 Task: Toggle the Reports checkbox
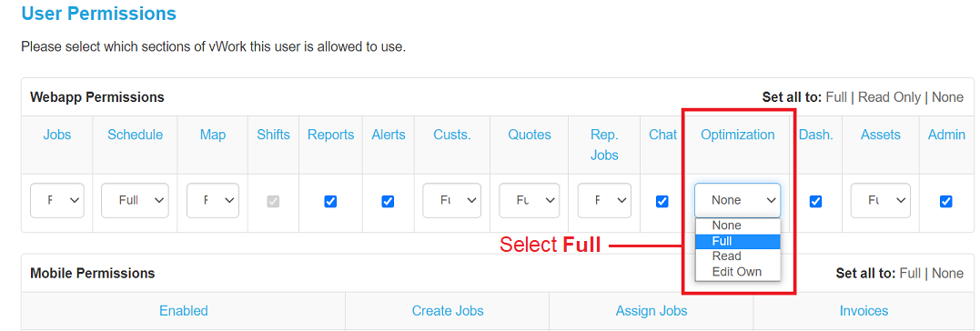click(330, 201)
